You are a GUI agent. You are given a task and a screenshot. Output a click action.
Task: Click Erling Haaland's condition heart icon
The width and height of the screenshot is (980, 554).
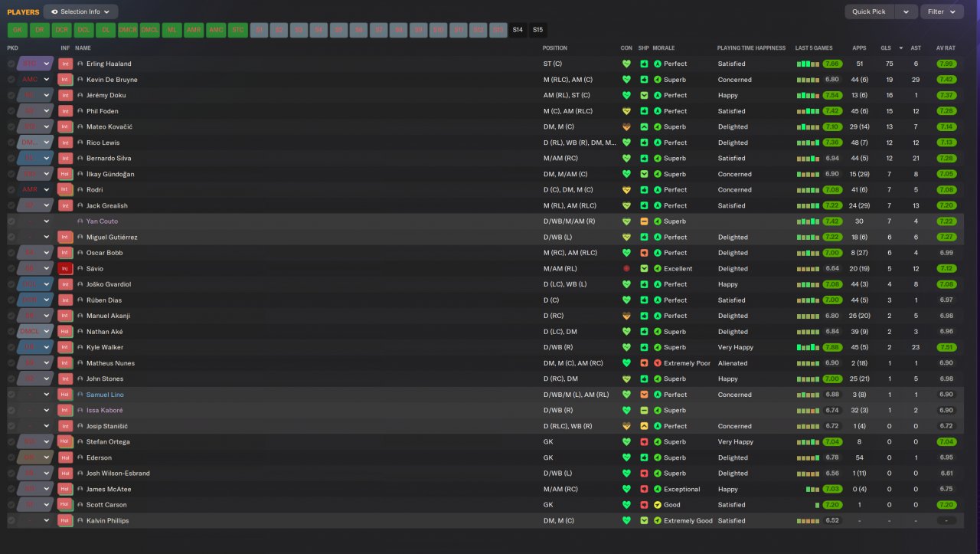pos(626,64)
